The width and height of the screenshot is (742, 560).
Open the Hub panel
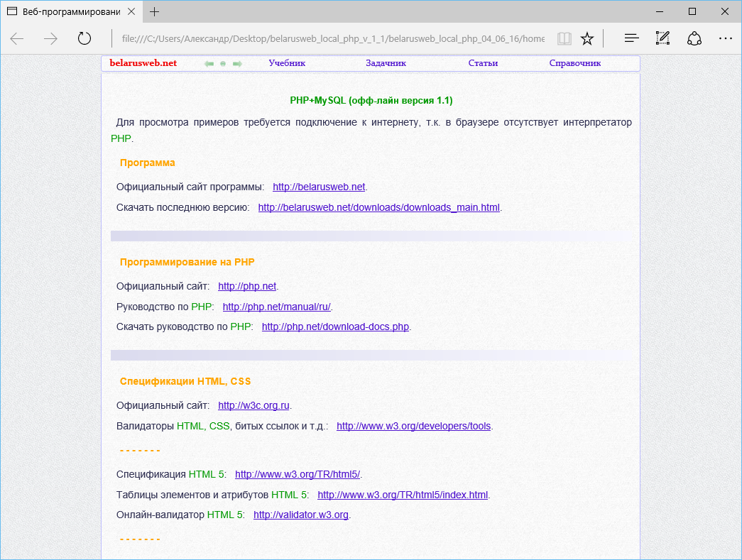click(631, 38)
